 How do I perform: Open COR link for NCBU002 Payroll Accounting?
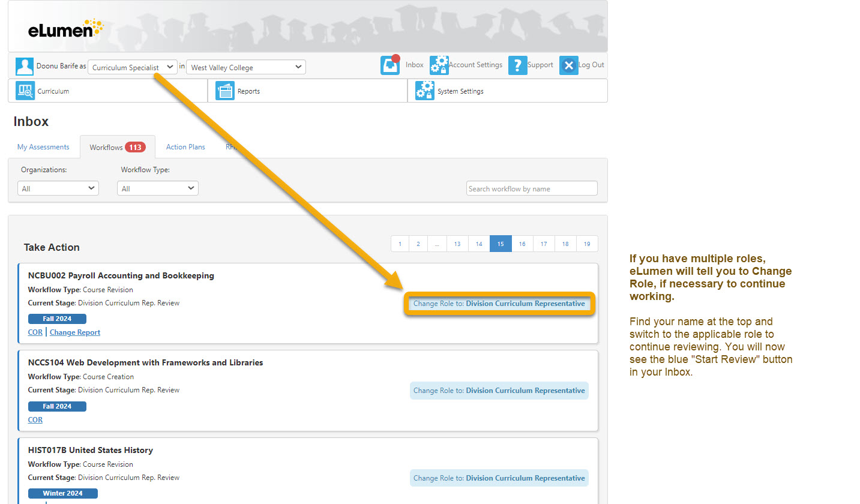tap(35, 332)
